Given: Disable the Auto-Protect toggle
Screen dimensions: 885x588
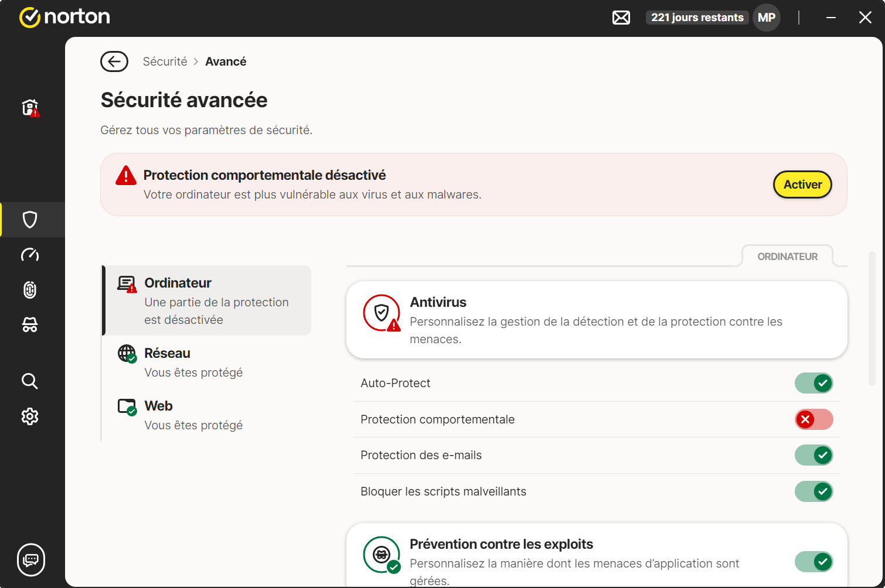Looking at the screenshot, I should 813,383.
